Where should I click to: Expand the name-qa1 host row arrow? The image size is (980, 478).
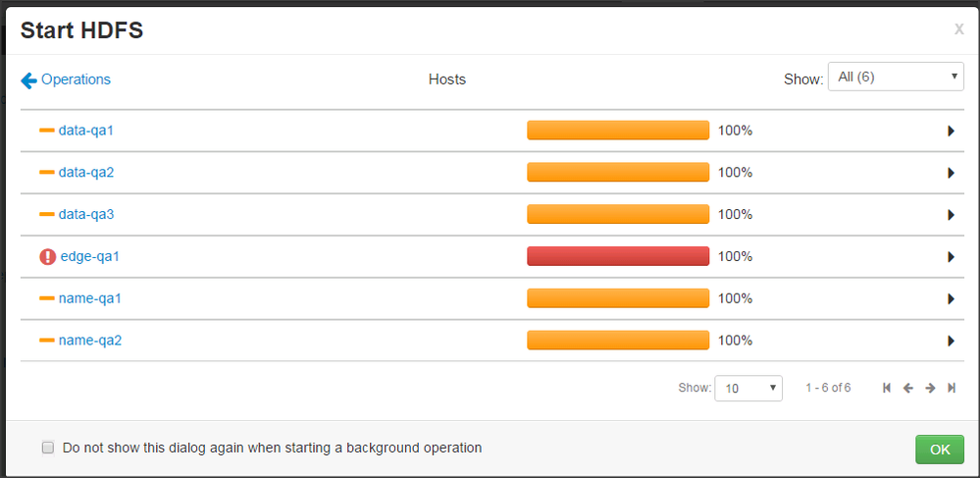[951, 299]
